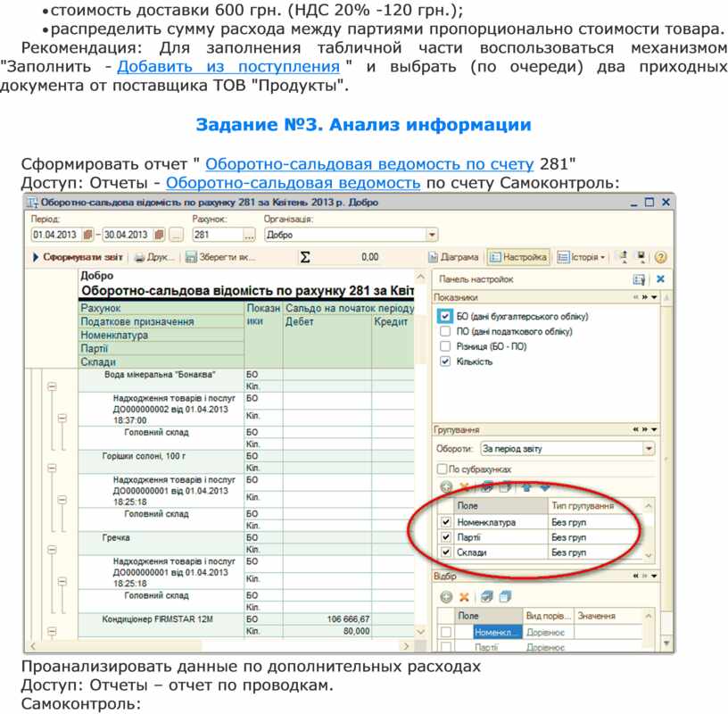This screenshot has height=714, width=728.
Task: Click the report horizontal scrollbar
Action: (x=221, y=645)
